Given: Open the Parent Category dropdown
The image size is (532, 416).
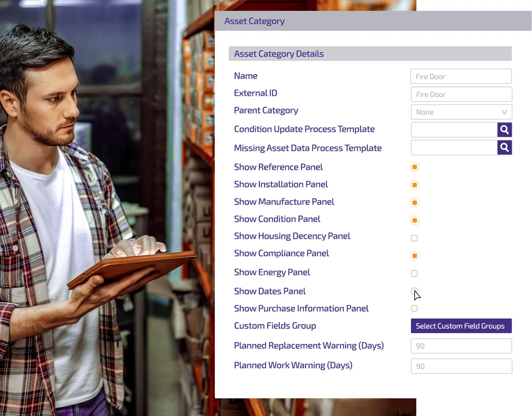Looking at the screenshot, I should (462, 112).
